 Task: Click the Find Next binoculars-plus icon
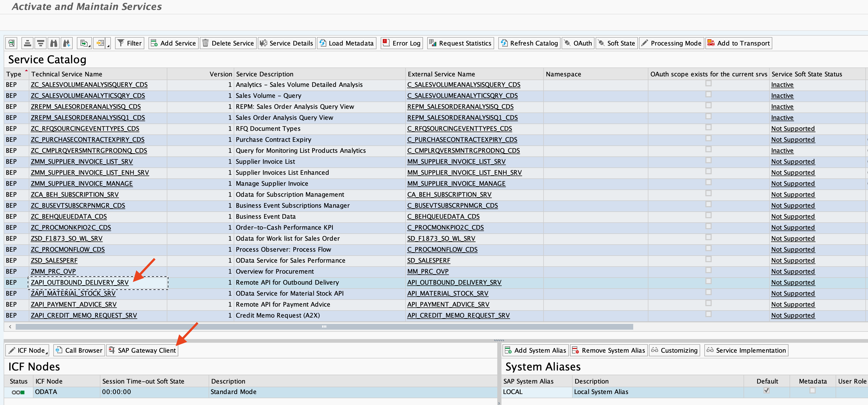(x=67, y=43)
